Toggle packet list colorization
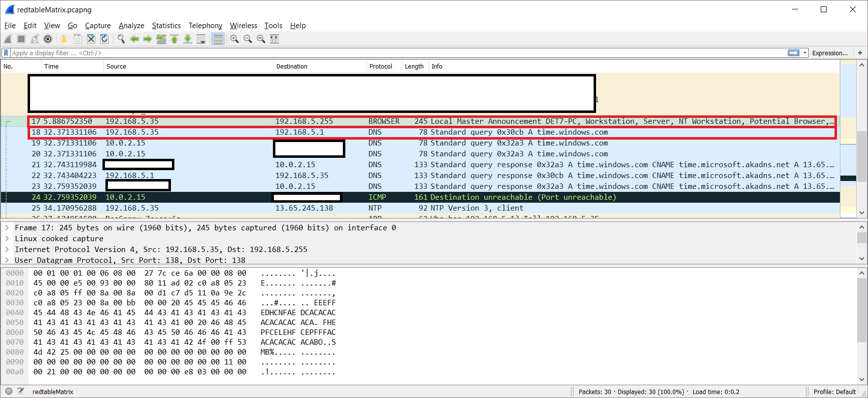Image resolution: width=868 pixels, height=398 pixels. coord(218,39)
